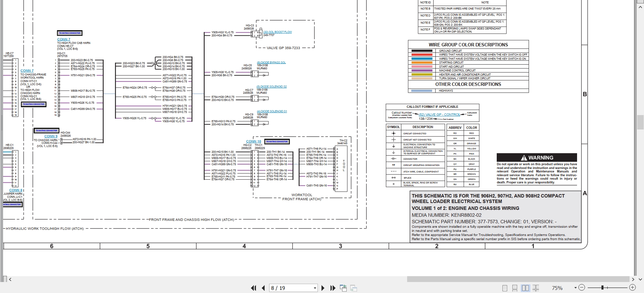Screen dimensions: 644x293
Task: Go to the previous page
Action: click(x=263, y=288)
